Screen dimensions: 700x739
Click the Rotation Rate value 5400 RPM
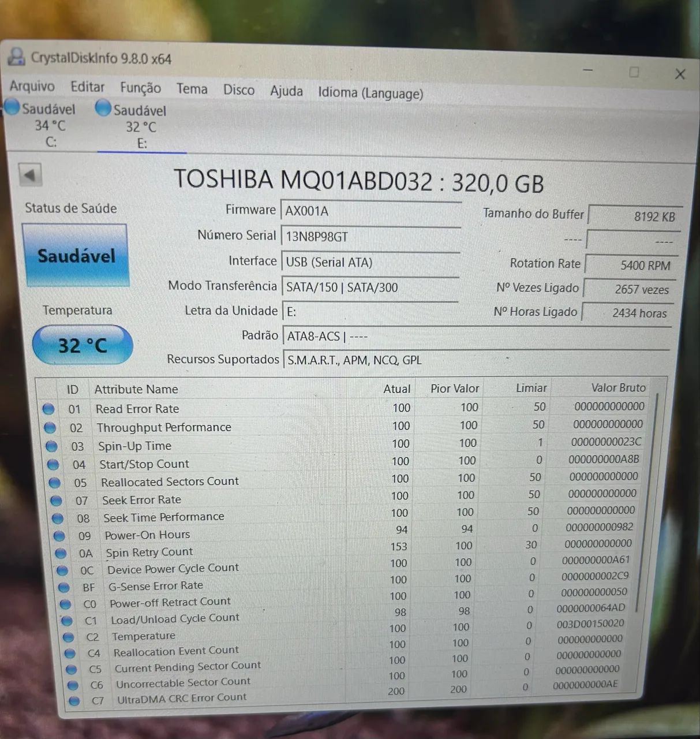point(632,265)
